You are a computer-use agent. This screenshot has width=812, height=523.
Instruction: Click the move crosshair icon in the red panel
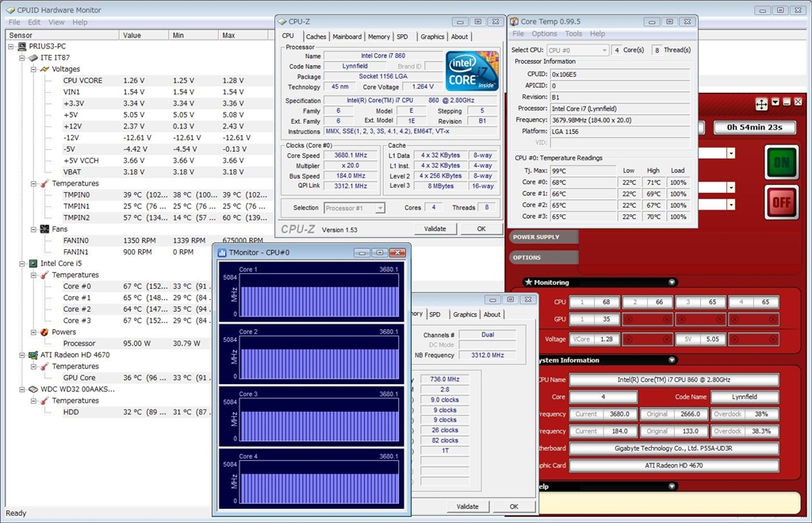coord(761,103)
